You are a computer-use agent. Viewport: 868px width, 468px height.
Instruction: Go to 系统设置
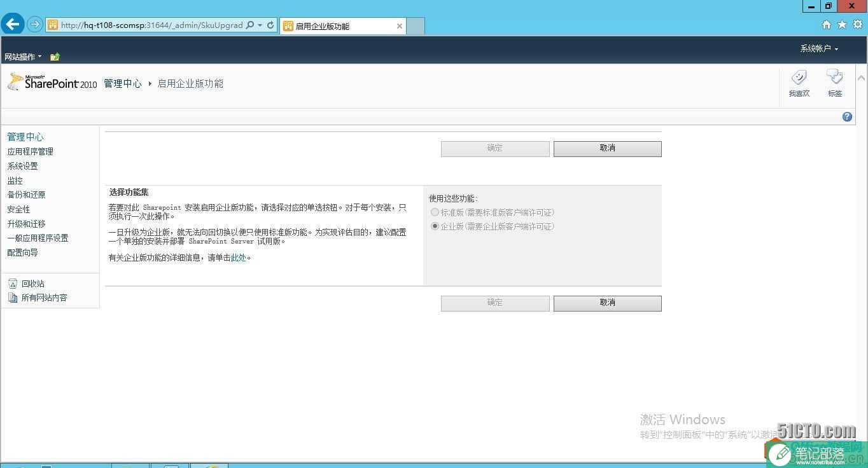(x=22, y=166)
